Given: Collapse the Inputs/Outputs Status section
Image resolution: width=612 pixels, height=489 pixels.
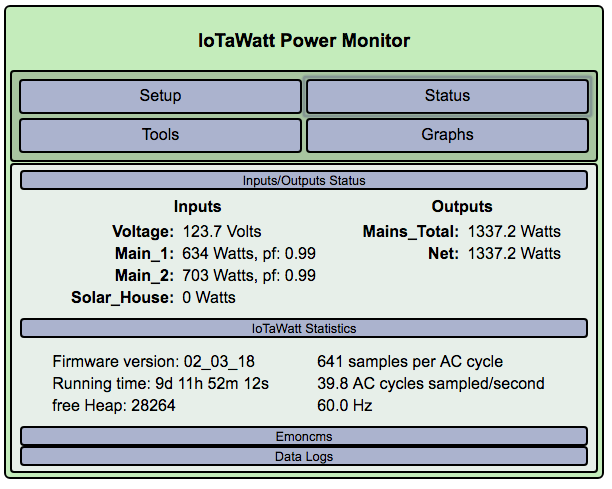Looking at the screenshot, I should 304,181.
